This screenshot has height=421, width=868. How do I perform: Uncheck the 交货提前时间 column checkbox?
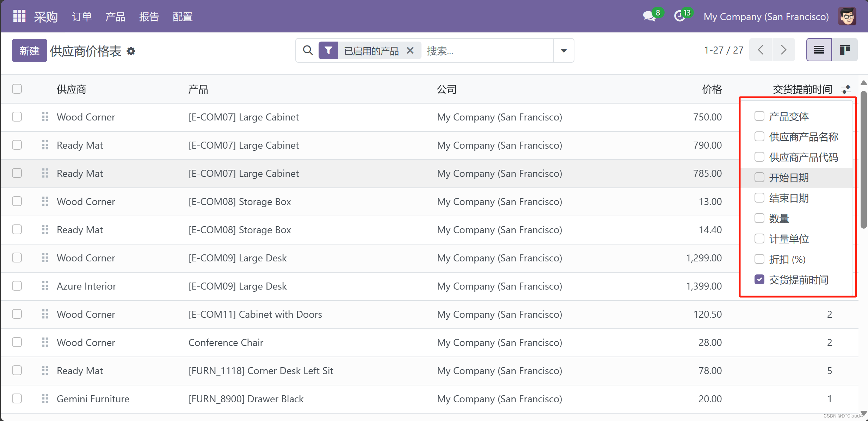[759, 279]
